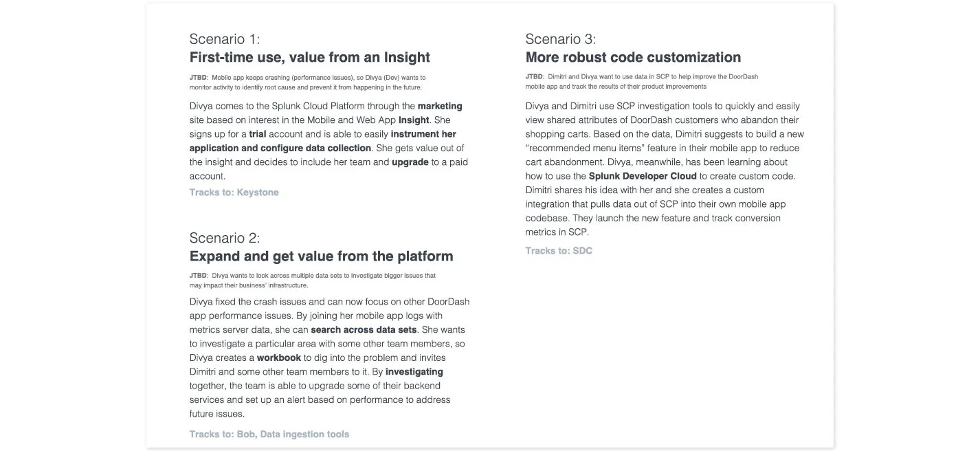This screenshot has height=473, width=980.
Task: Click bold phrase 'instrument her' in Scenario 1
Action: [x=423, y=134]
